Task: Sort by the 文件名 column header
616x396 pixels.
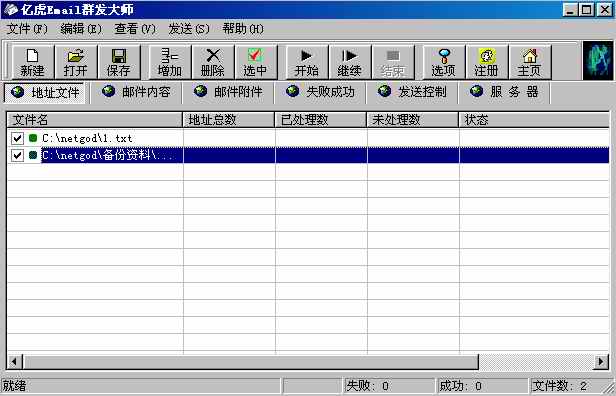Action: (x=95, y=120)
